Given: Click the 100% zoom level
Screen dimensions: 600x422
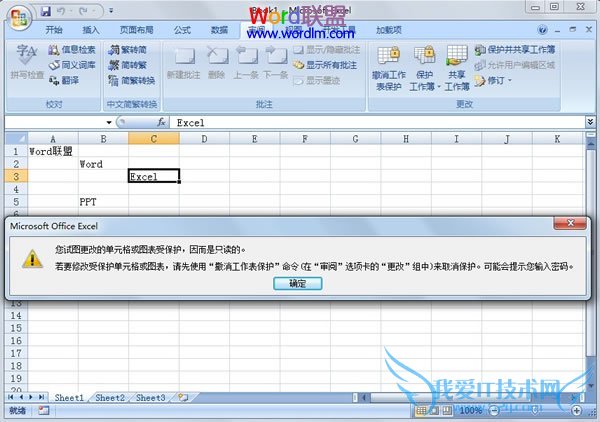Looking at the screenshot, I should (470, 411).
